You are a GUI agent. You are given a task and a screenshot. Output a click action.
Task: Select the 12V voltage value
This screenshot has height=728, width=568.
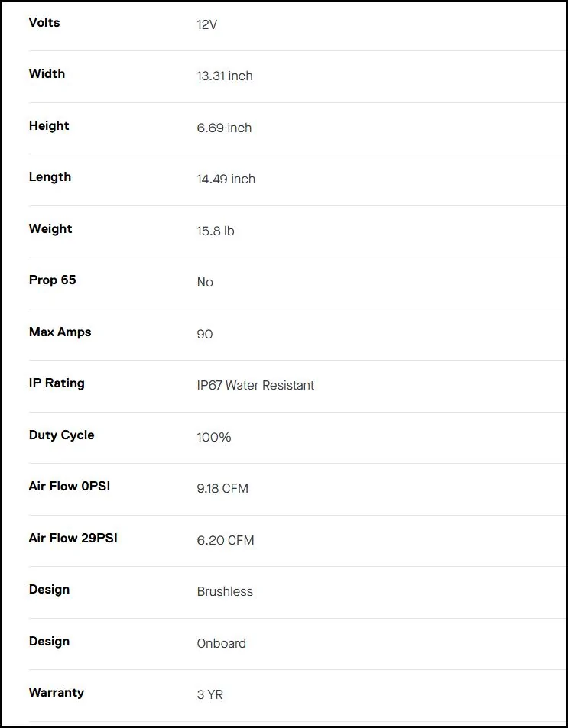(x=207, y=24)
